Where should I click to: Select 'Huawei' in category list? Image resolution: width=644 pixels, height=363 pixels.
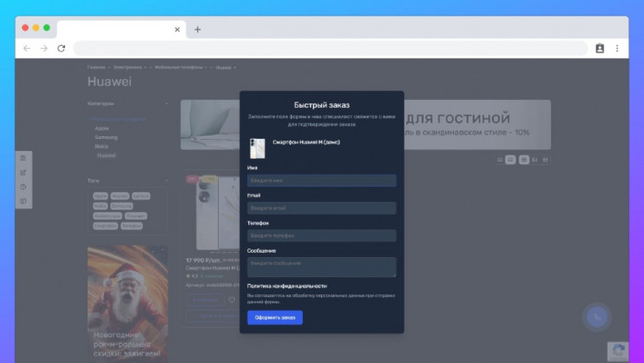coord(107,155)
